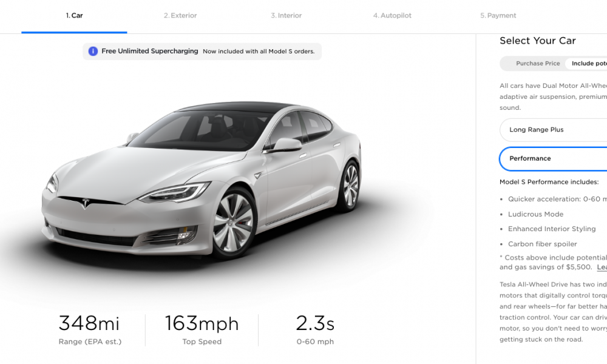Click the Carbon fiber spoiler feature item
The height and width of the screenshot is (364, 607).
coord(542,244)
